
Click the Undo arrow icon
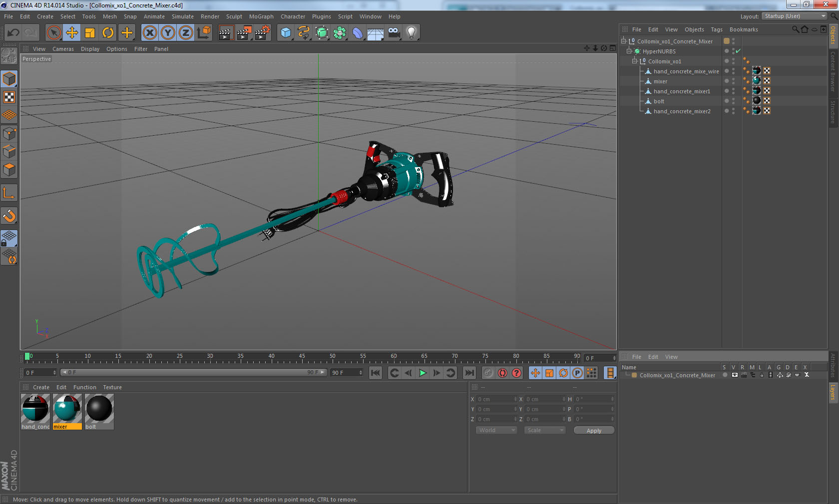[x=13, y=33]
